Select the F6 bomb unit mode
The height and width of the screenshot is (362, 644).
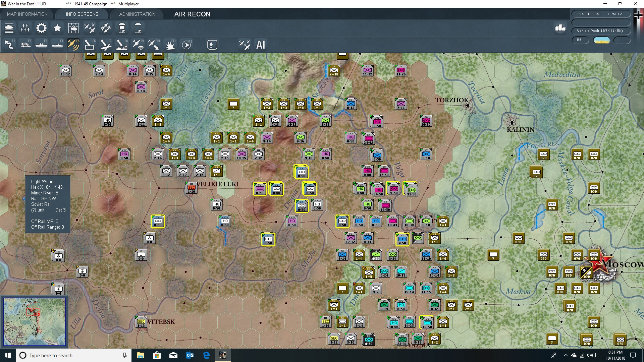tap(90, 45)
